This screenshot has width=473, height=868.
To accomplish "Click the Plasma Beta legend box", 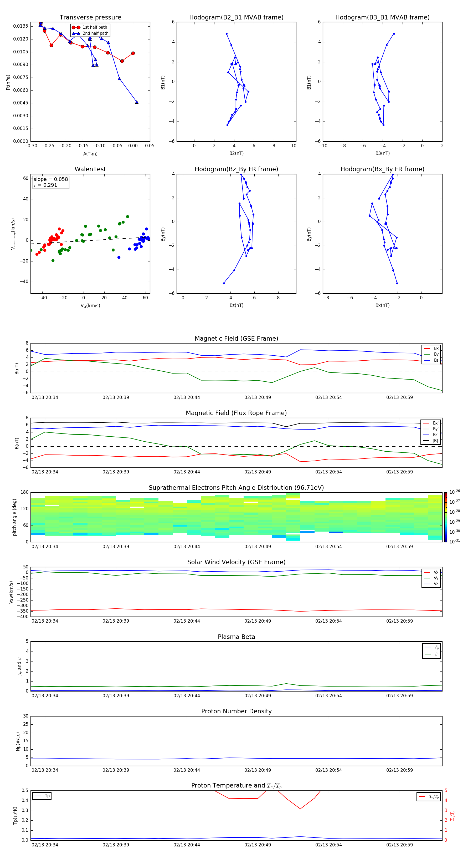I will coord(431,651).
